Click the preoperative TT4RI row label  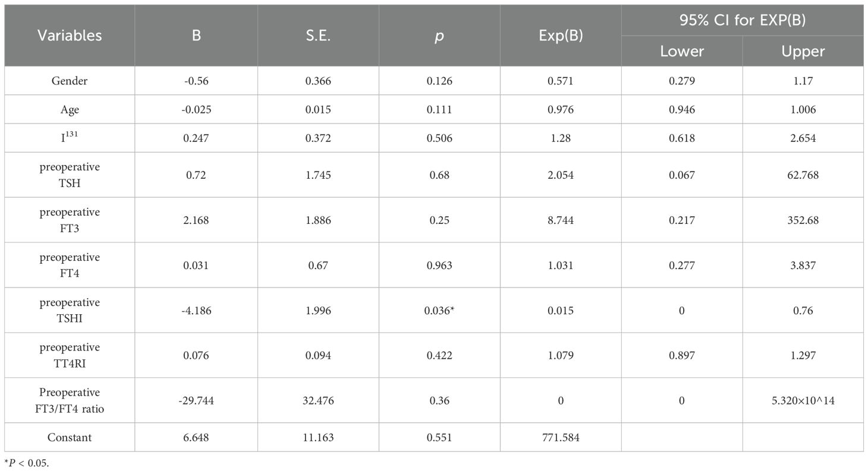click(x=70, y=355)
